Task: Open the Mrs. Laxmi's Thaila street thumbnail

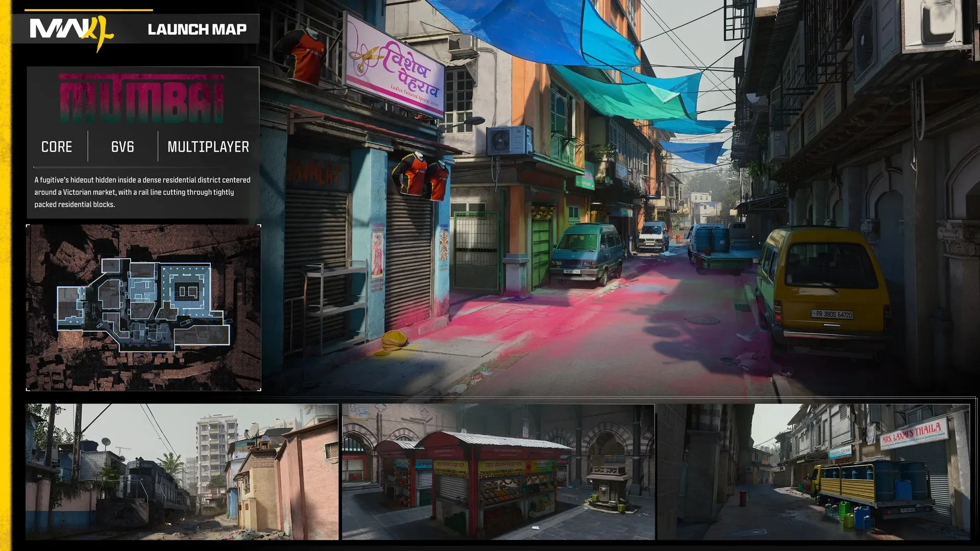Action: tap(814, 472)
